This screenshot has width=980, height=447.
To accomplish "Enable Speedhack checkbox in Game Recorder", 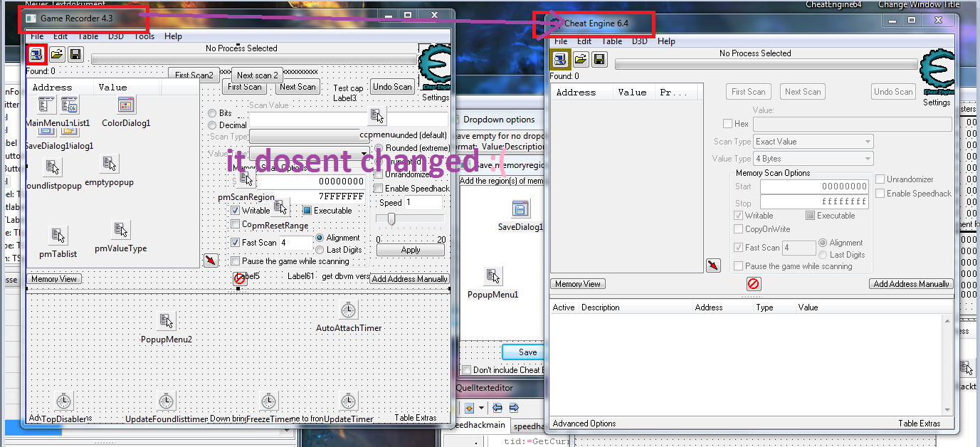I will point(378,189).
